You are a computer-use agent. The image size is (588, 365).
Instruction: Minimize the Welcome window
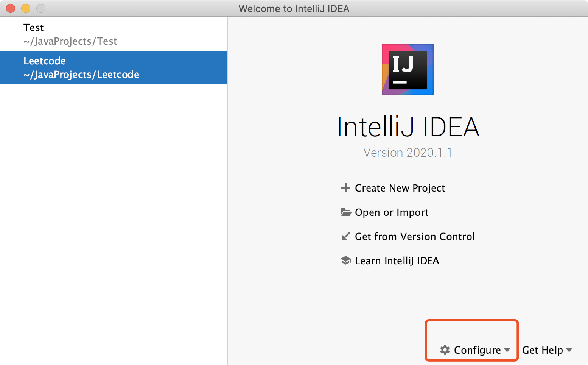26,8
